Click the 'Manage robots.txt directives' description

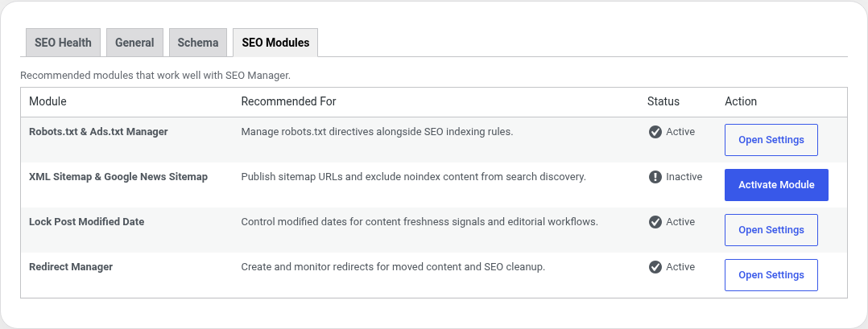pyautogui.click(x=377, y=132)
